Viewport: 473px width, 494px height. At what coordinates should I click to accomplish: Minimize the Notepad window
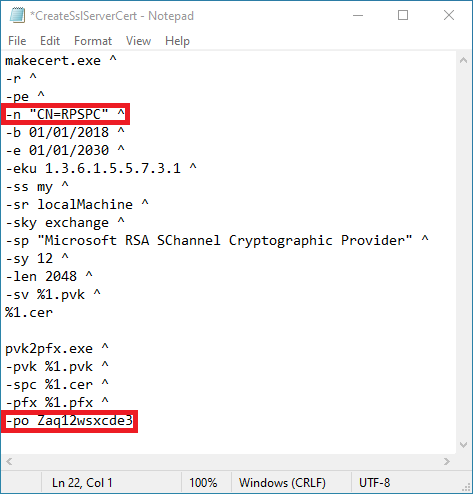click(358, 15)
